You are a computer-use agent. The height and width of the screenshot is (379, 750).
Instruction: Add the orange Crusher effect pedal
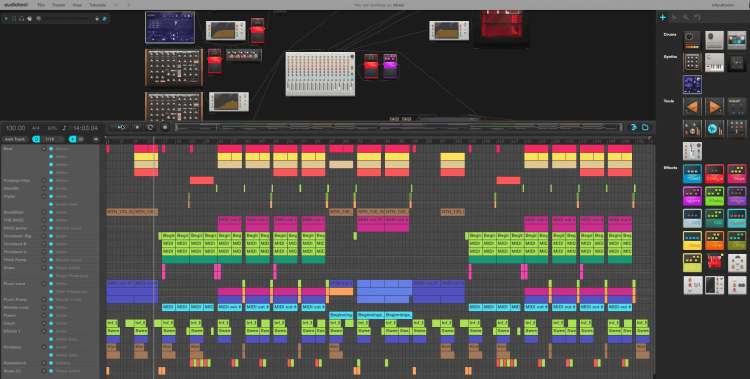tap(714, 240)
